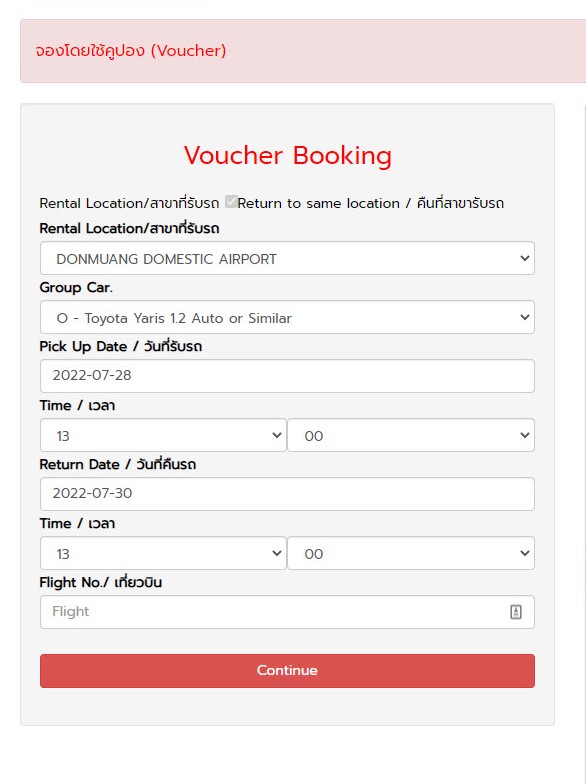Image resolution: width=586 pixels, height=784 pixels.
Task: Click the Voucher Booking heading
Action: coord(288,155)
